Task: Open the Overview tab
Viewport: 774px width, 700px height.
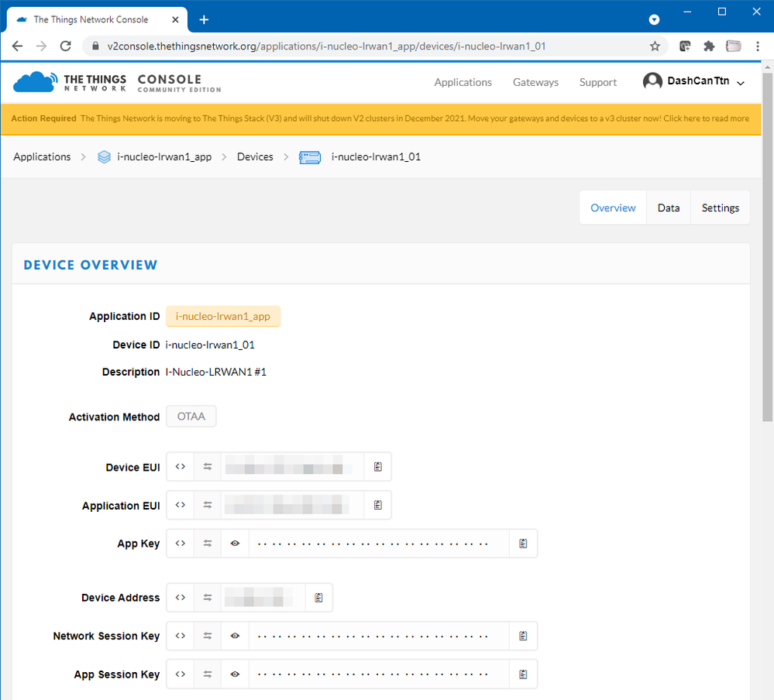Action: tap(613, 208)
